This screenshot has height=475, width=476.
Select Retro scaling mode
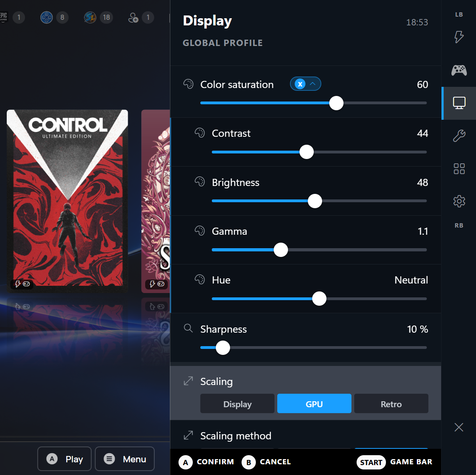pyautogui.click(x=391, y=404)
